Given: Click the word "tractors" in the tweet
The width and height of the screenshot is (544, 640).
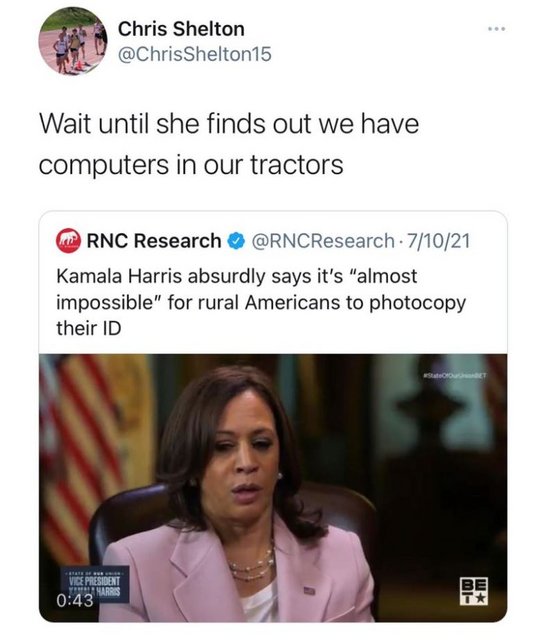Looking at the screenshot, I should coord(297,164).
